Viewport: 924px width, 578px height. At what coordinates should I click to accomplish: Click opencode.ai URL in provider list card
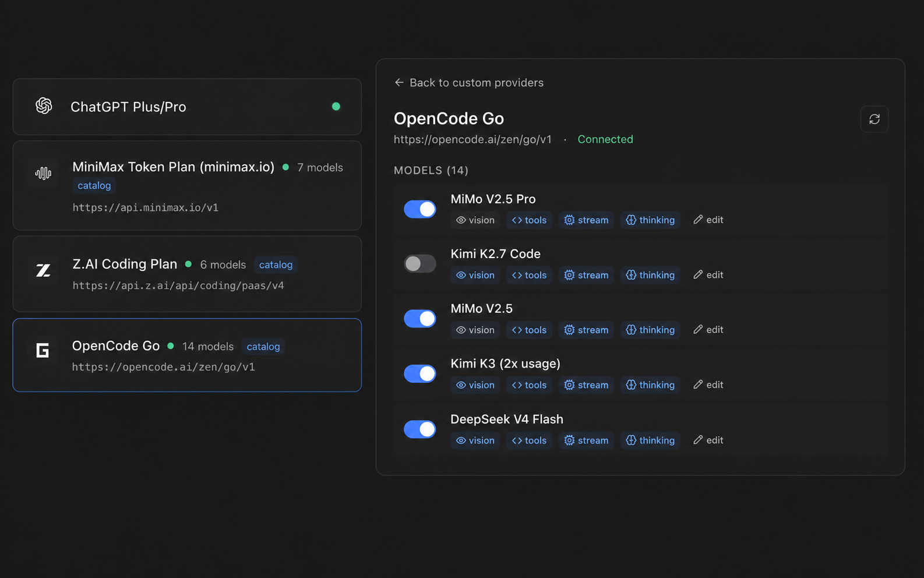[x=164, y=367]
